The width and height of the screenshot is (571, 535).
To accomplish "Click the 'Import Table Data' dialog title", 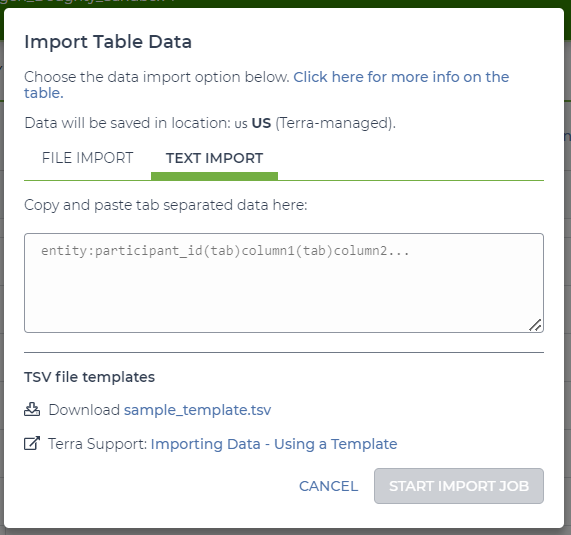I will (x=108, y=42).
